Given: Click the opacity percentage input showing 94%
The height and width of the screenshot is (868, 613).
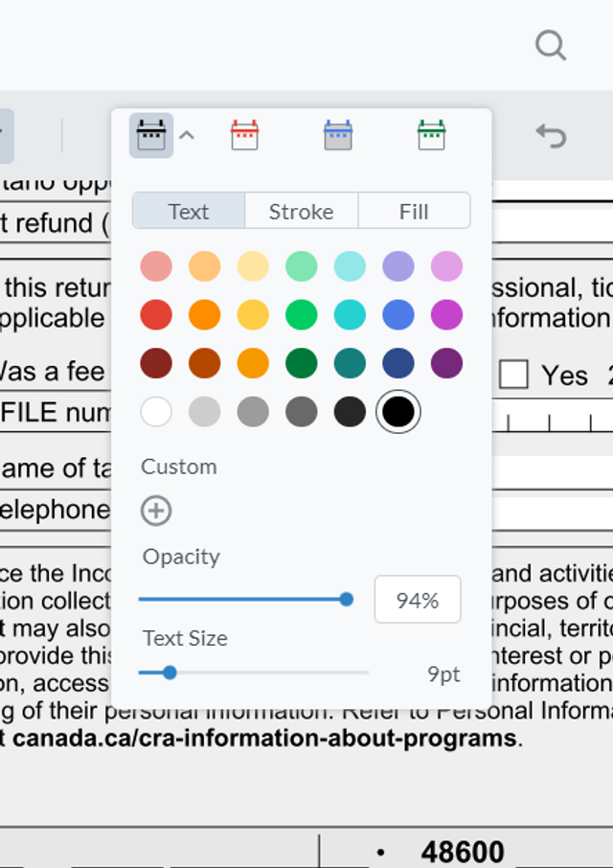Looking at the screenshot, I should (418, 600).
